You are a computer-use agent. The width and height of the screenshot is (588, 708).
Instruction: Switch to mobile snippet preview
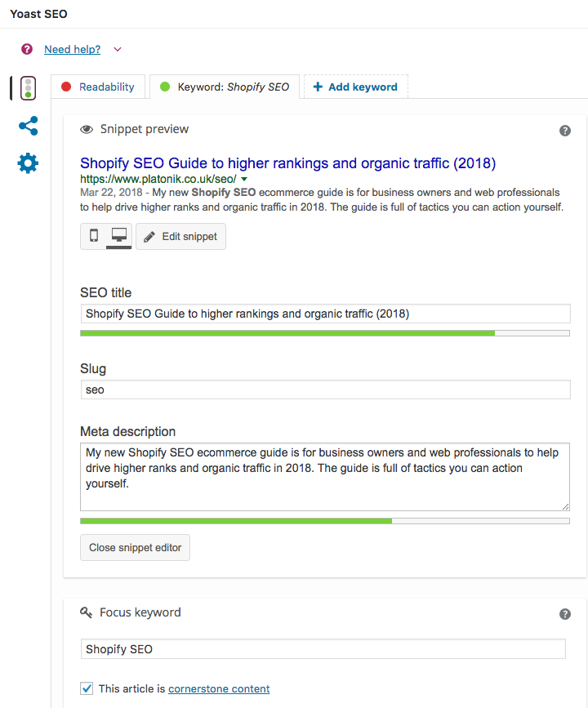coord(94,236)
